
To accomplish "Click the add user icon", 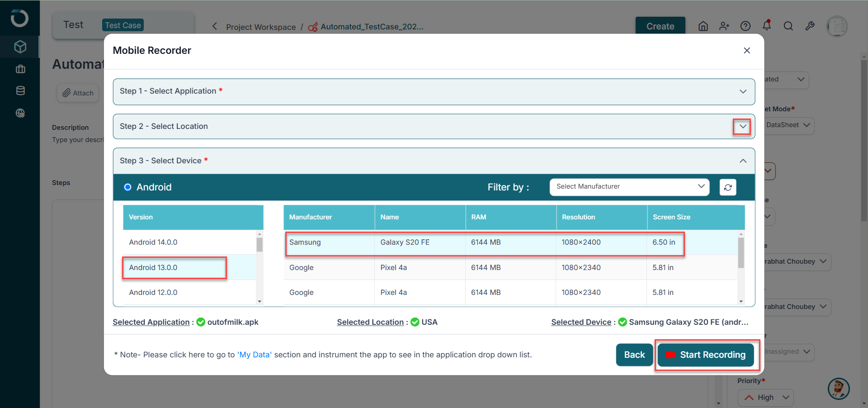I will 724,26.
